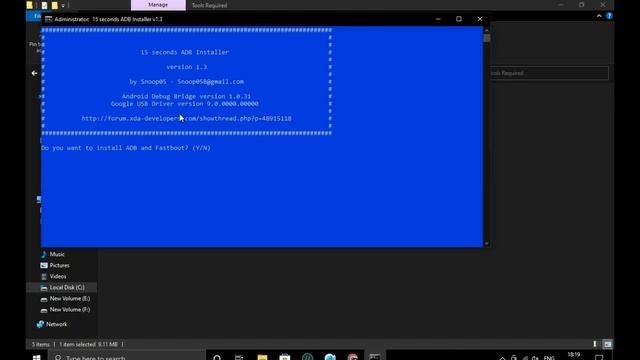
Task: Select Network in the navigation pane
Action: pos(56,324)
